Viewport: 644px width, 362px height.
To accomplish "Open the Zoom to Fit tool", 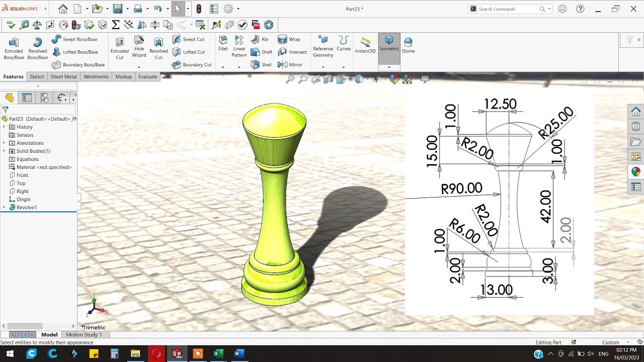I will (x=290, y=79).
